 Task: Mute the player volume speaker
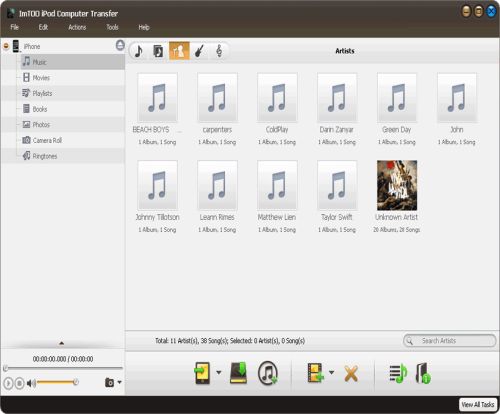click(x=31, y=383)
